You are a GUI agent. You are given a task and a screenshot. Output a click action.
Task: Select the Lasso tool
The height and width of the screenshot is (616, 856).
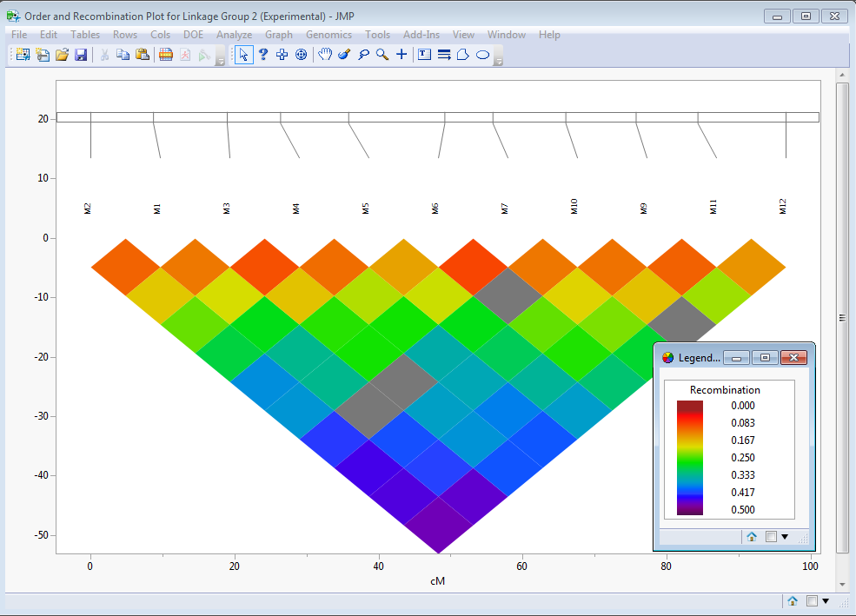tap(363, 55)
